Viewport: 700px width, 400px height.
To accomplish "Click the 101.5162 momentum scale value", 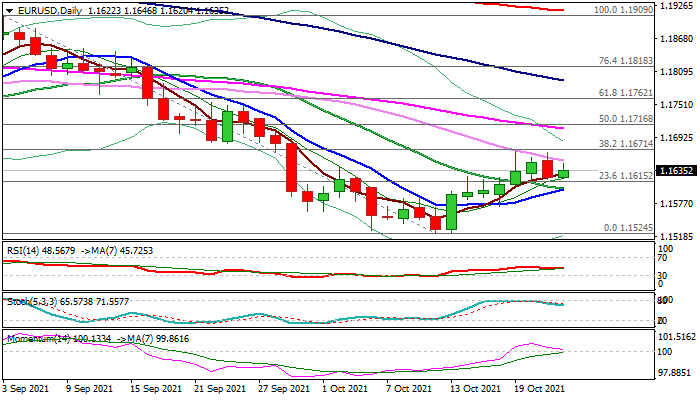I will [678, 337].
